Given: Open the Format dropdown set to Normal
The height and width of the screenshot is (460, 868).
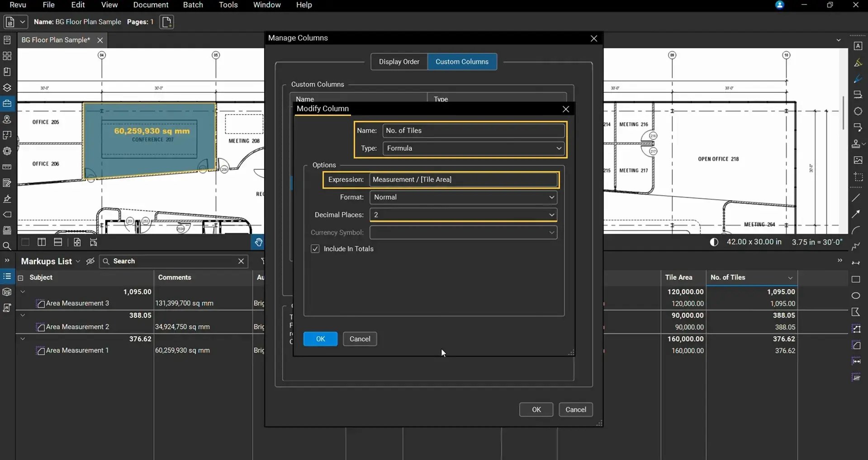Looking at the screenshot, I should (463, 197).
